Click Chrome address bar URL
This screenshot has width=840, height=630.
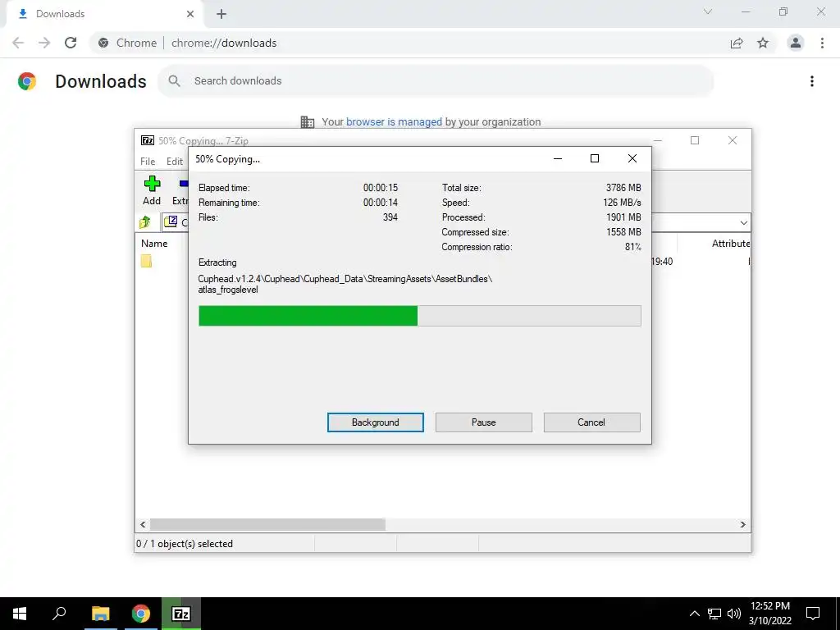coord(224,43)
